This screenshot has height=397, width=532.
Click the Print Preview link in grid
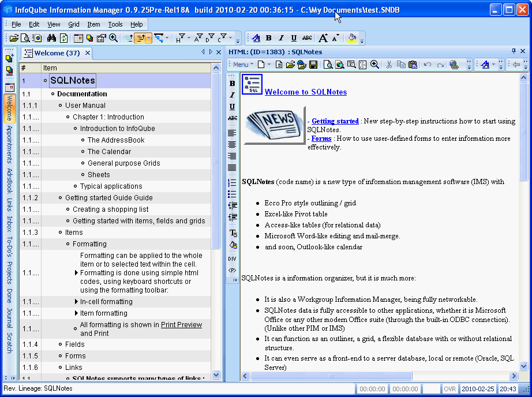(181, 325)
